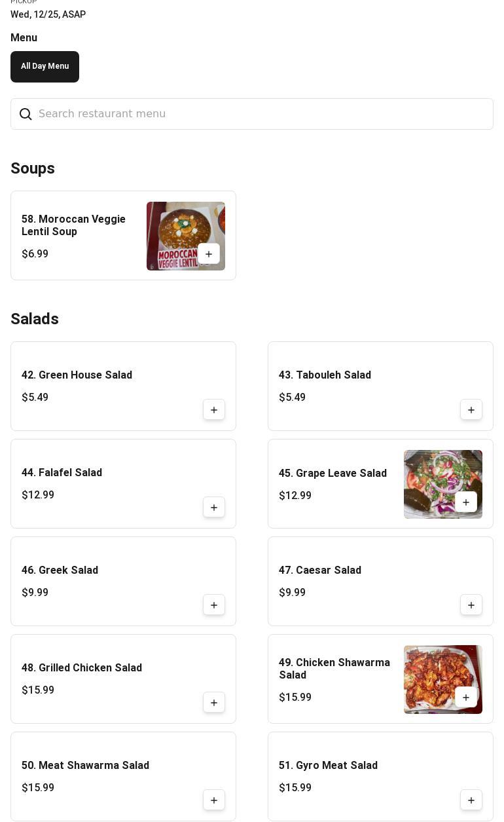Select the All Day Menu tab

[x=45, y=67]
